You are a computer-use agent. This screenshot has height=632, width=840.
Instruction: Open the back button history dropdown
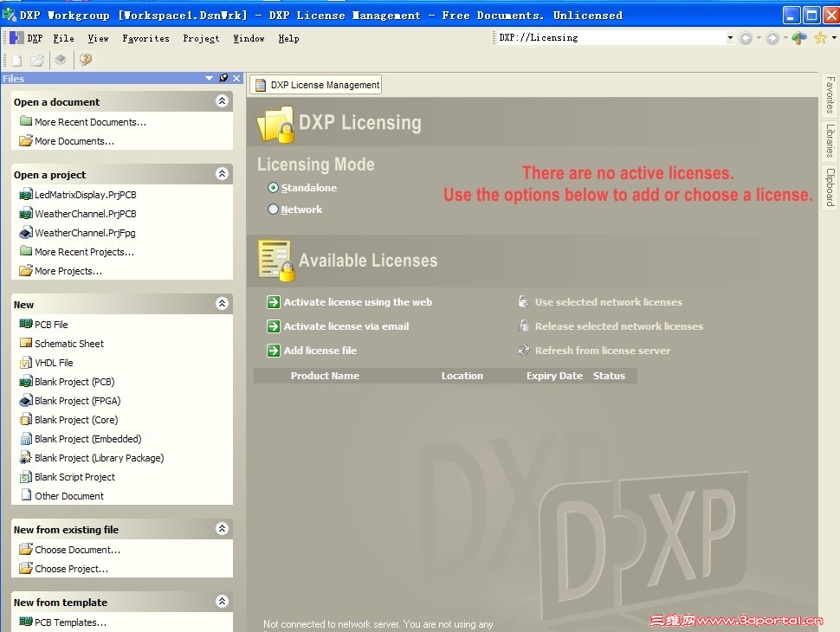coord(759,38)
